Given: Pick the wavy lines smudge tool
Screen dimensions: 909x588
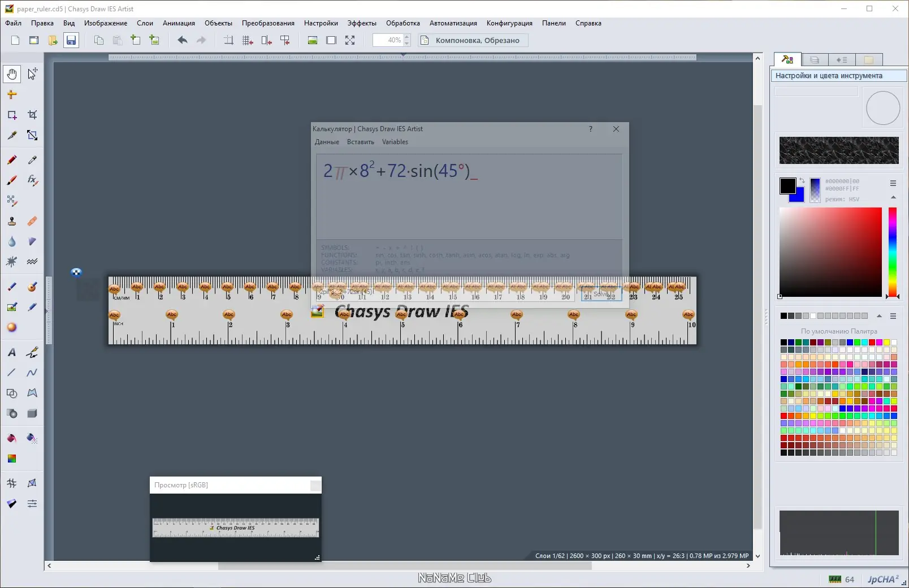Looking at the screenshot, I should point(32,262).
